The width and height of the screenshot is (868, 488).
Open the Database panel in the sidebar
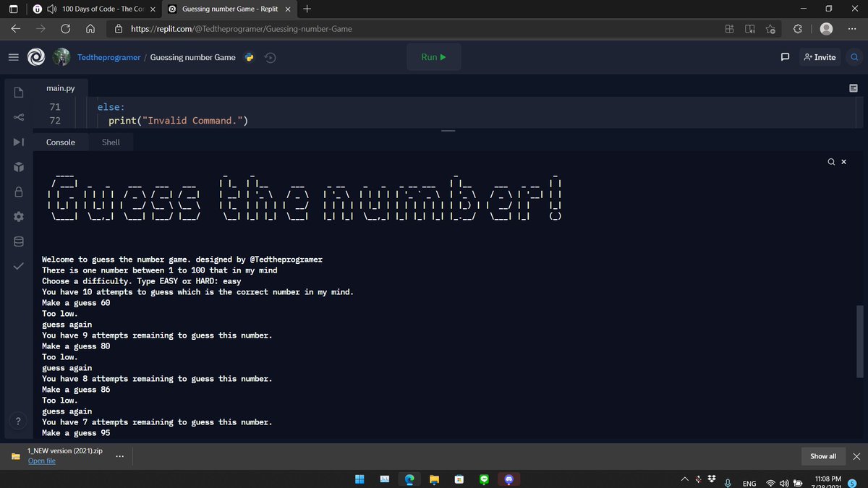[18, 241]
